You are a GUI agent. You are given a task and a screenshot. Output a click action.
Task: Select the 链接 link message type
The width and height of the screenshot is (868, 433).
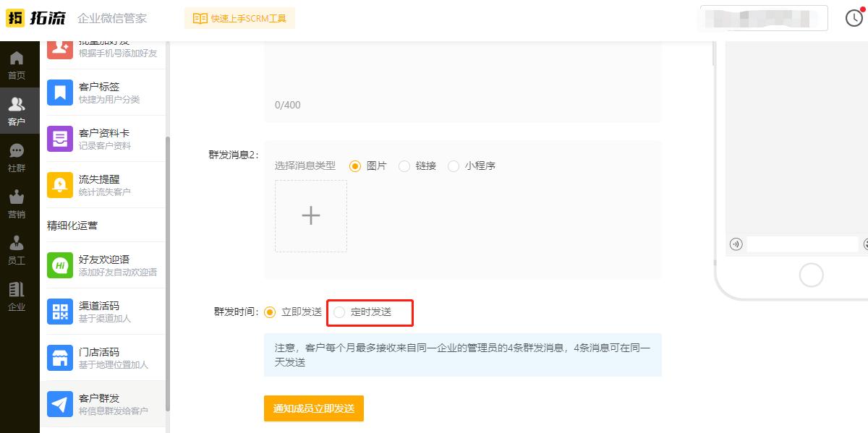click(404, 166)
